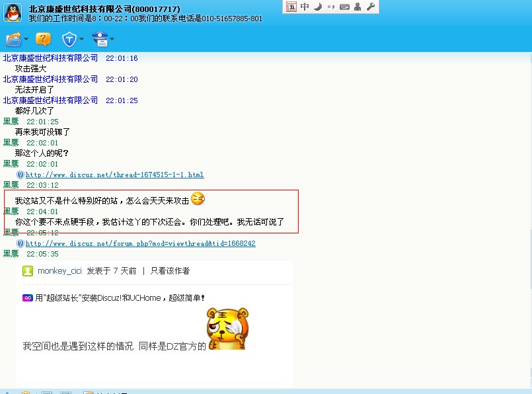This screenshot has width=532, height=394.
Task: Click the QQ penguin avatar in the header
Action: 13,13
